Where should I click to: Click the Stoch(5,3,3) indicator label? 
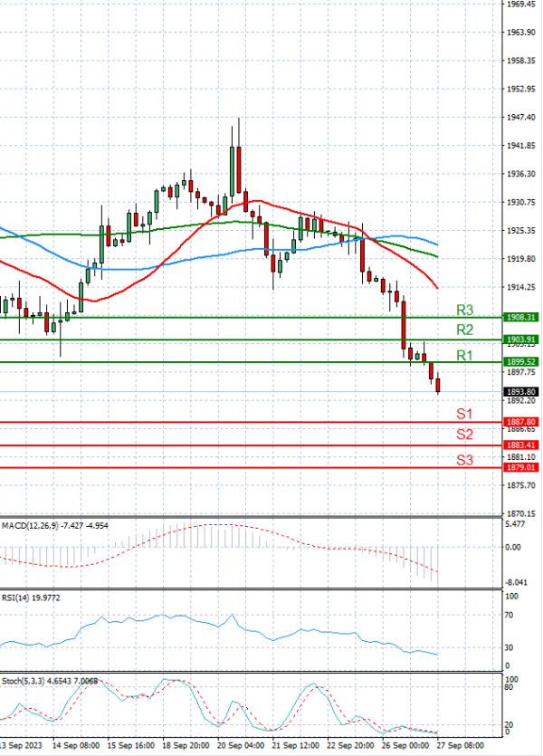click(x=50, y=681)
